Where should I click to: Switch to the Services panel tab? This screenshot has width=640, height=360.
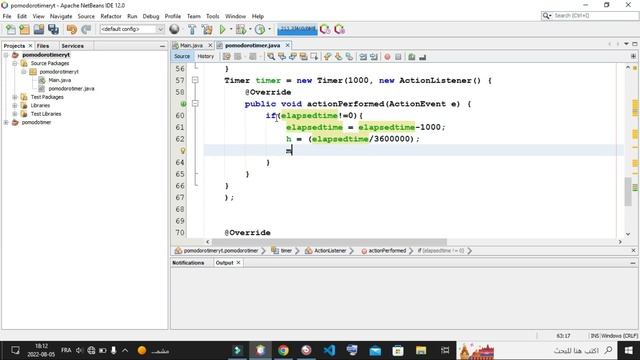click(x=72, y=46)
